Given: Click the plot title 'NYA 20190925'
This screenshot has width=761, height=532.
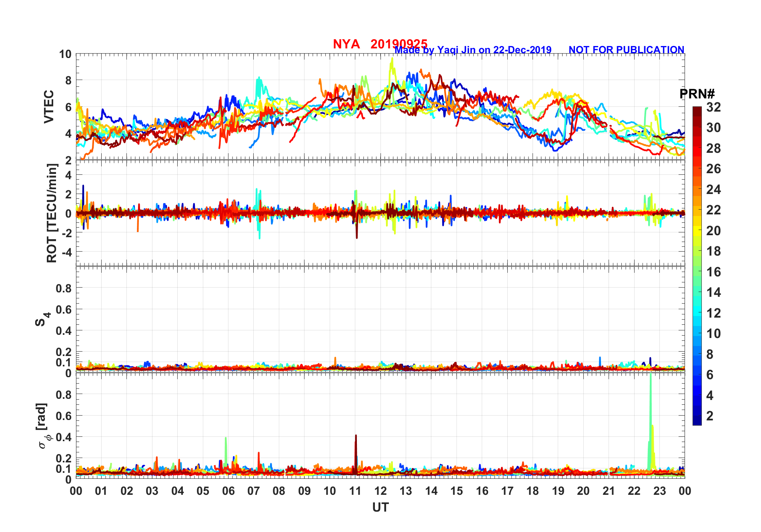Looking at the screenshot, I should pos(380,44).
